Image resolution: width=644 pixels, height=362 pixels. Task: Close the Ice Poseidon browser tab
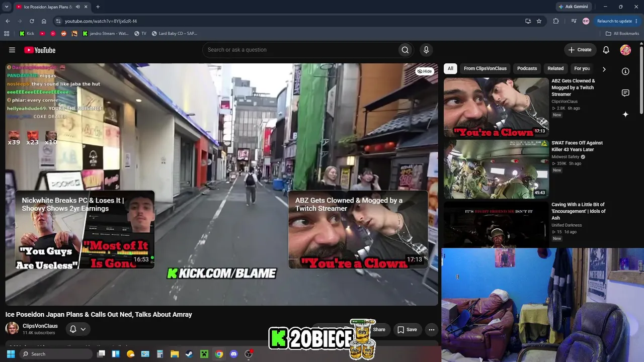pos(86,7)
